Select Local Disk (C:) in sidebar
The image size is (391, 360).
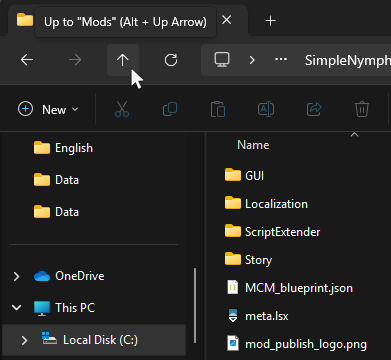tap(94, 340)
